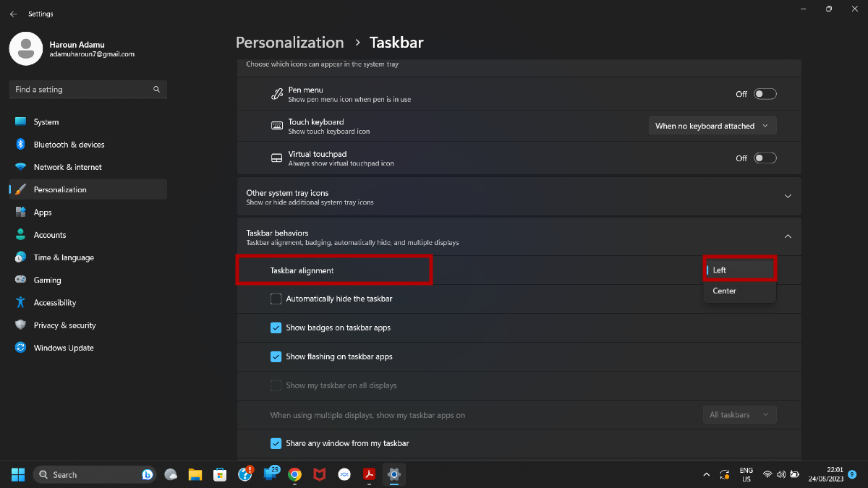The image size is (868, 488).
Task: Open the Accessibility icon in sidebar
Action: [x=20, y=302]
